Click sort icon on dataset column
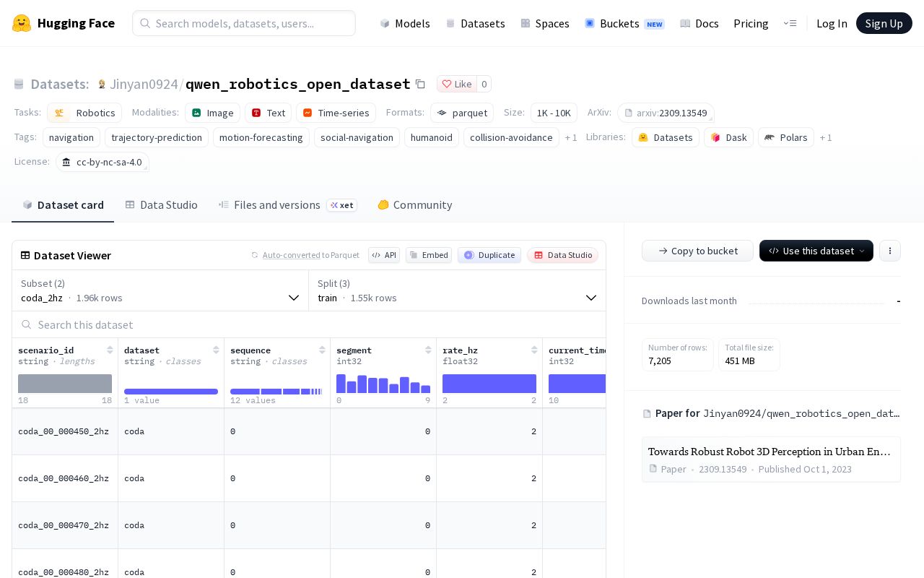The image size is (924, 578). tap(216, 350)
